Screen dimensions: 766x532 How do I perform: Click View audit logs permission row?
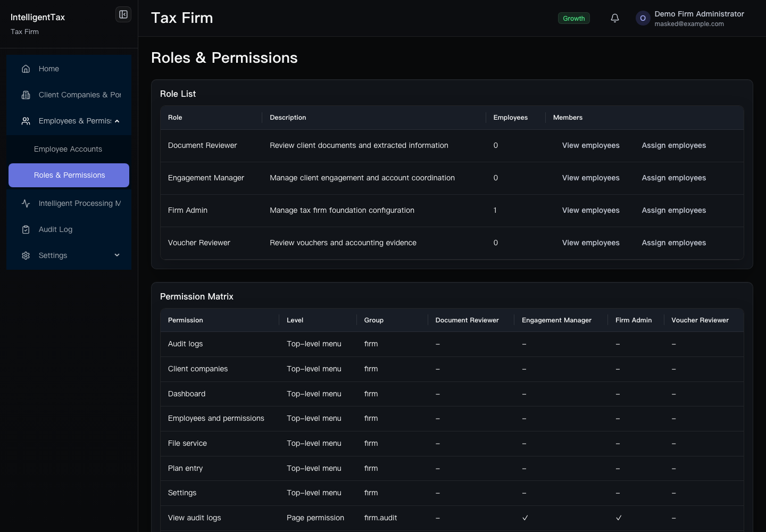tap(452, 518)
